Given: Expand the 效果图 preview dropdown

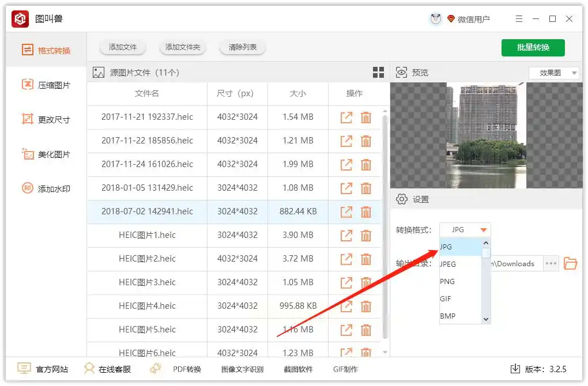Looking at the screenshot, I should (553, 73).
